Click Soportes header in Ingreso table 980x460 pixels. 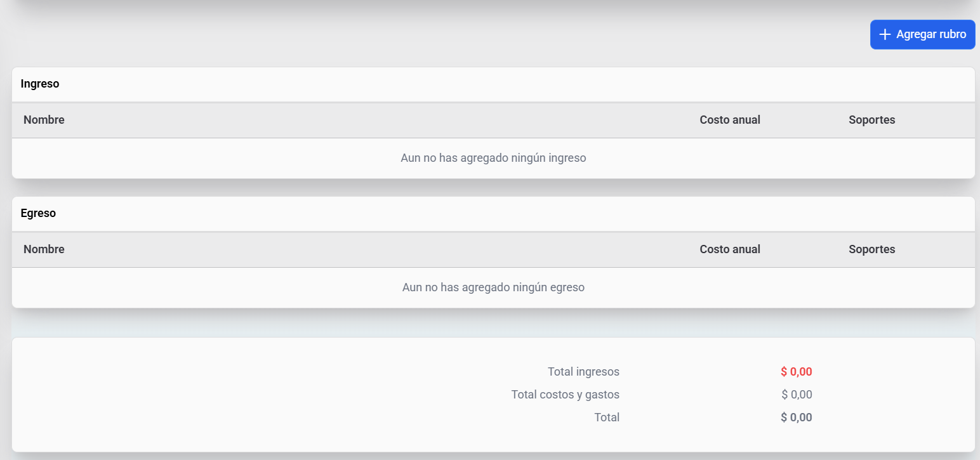(871, 120)
